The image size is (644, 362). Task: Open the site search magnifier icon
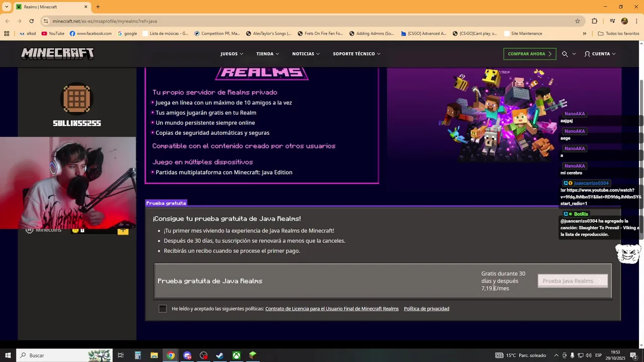pyautogui.click(x=565, y=54)
